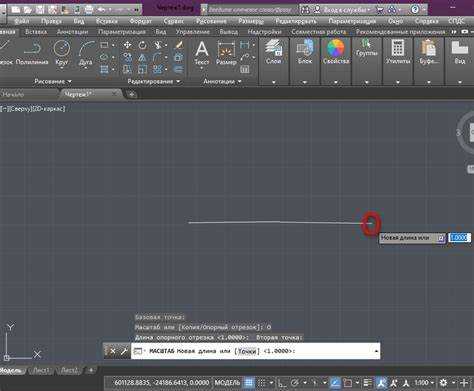The height and width of the screenshot is (391, 474).
Task: Toggle annotation visibility in status bar
Action: 382,382
